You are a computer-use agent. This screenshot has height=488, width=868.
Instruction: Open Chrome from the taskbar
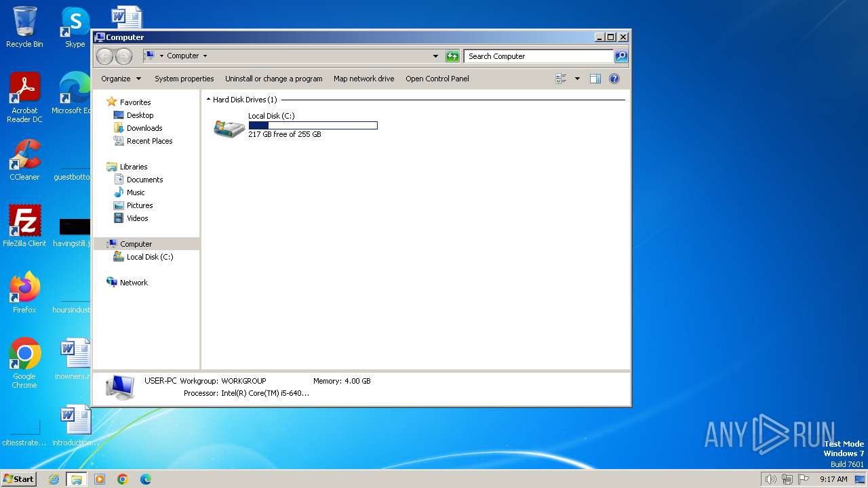coord(123,479)
